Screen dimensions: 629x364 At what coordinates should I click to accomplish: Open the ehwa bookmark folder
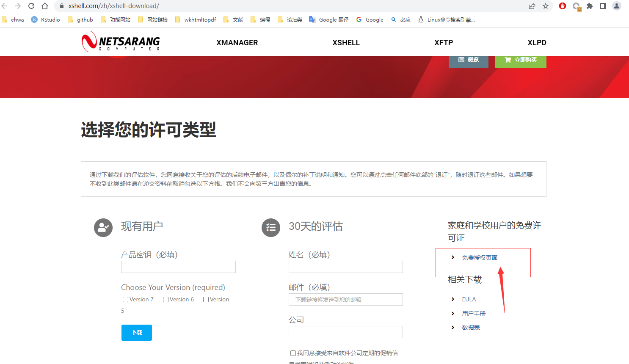point(13,19)
